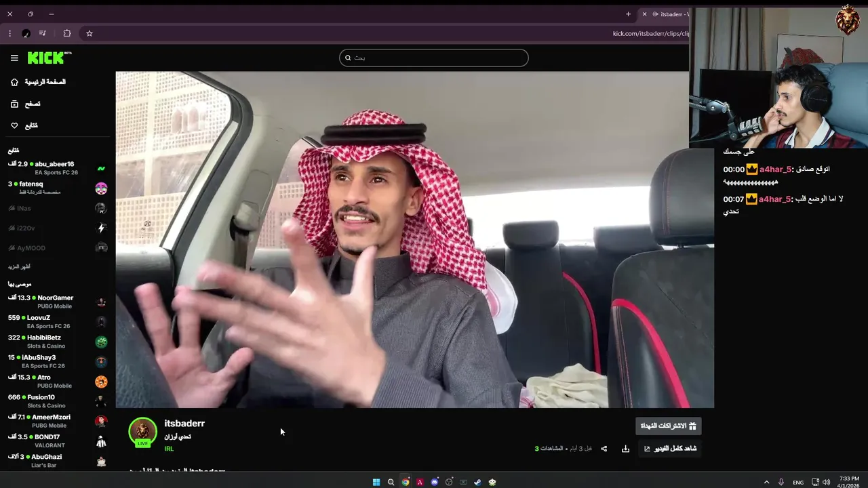Open Chrome from the taskbar
The width and height of the screenshot is (868, 488).
(406, 482)
